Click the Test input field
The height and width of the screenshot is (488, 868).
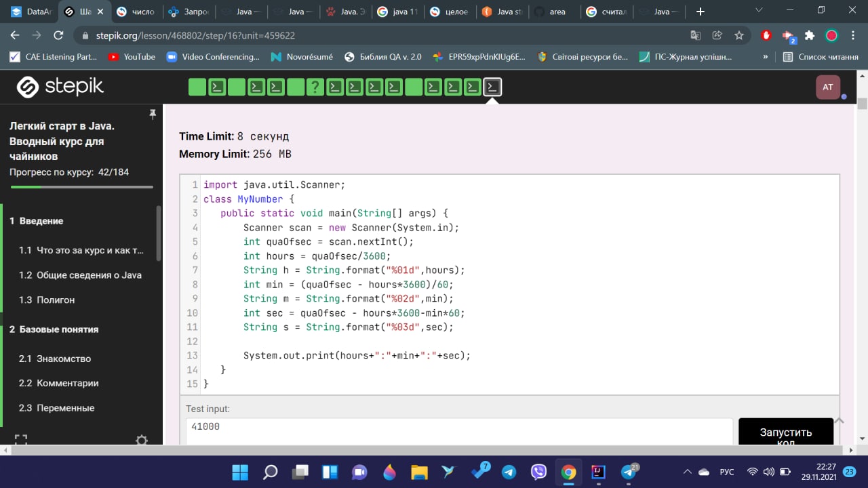pos(459,432)
